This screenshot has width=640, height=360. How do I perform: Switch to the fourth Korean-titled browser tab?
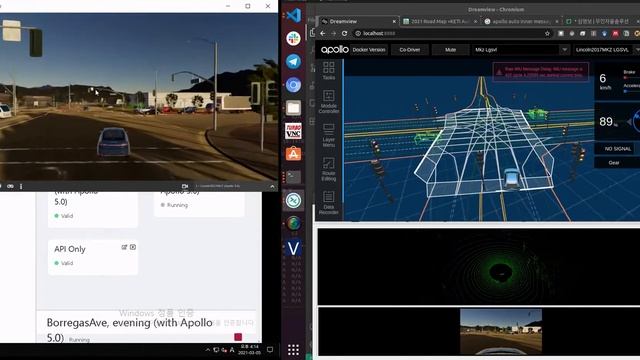tap(601, 21)
